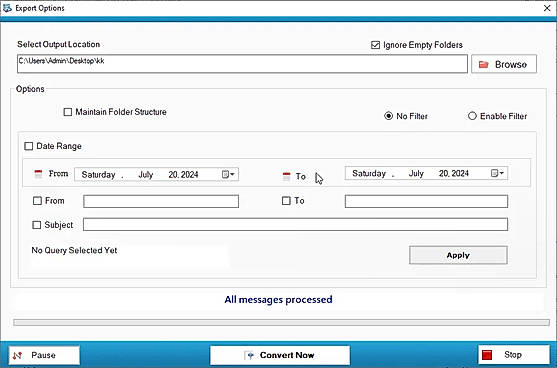Click 20, 2024 in the From date field
557x368 pixels.
tap(183, 175)
